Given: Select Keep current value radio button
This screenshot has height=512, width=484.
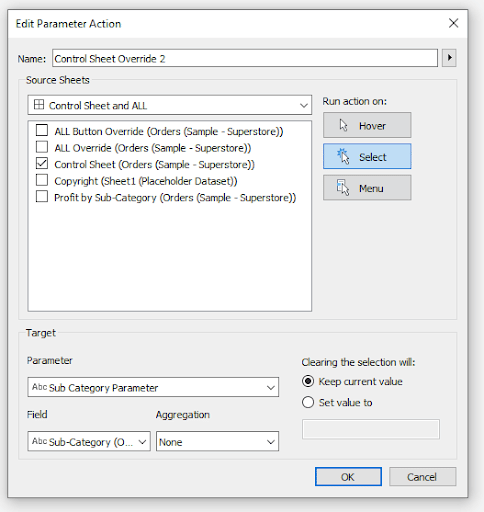Looking at the screenshot, I should 308,381.
